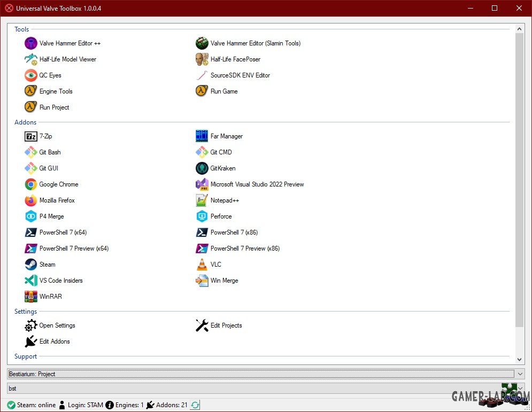
Task: Open the Git CMD icon
Action: [202, 152]
